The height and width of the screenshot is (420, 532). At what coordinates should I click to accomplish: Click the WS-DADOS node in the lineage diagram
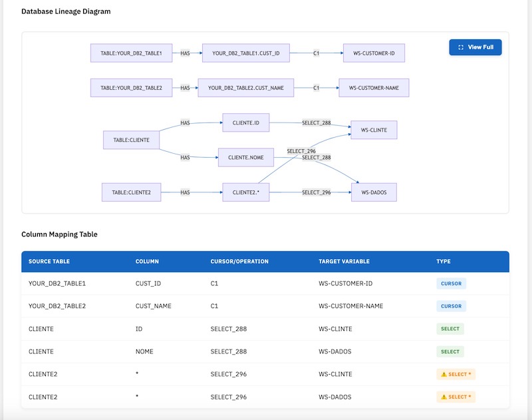click(x=373, y=193)
